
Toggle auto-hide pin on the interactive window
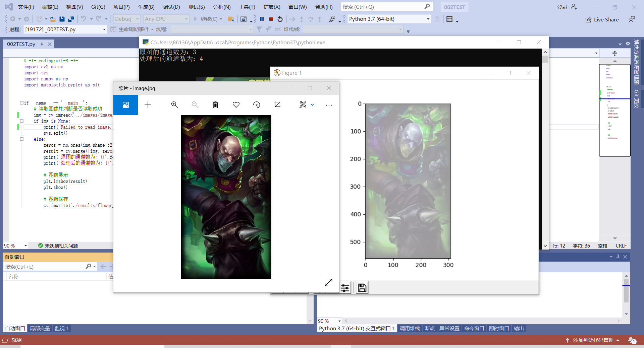618,257
